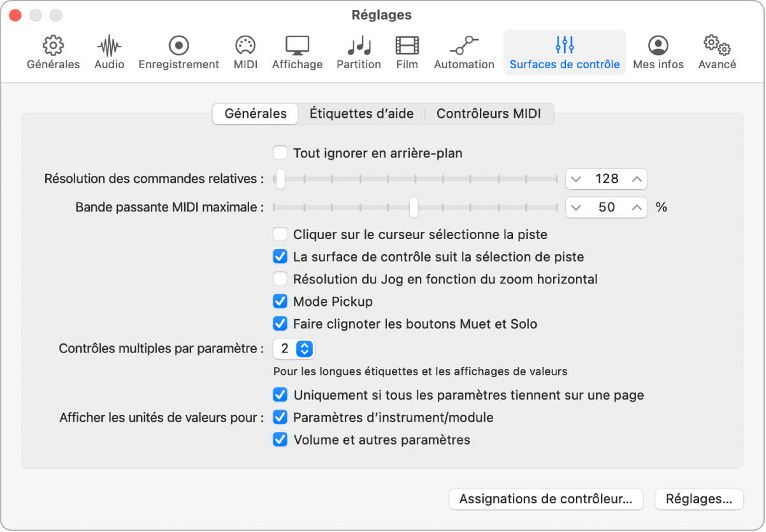
Task: Open the Mes infos settings pane
Action: tap(658, 51)
